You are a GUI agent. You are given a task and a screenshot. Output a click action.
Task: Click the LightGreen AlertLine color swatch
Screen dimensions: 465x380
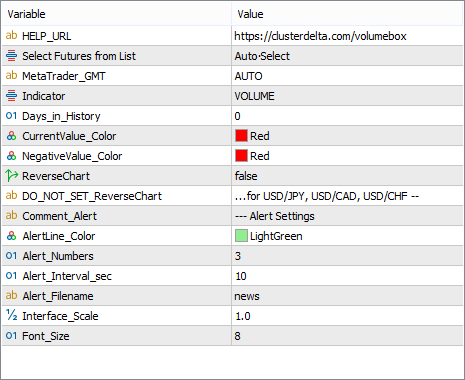(241, 236)
